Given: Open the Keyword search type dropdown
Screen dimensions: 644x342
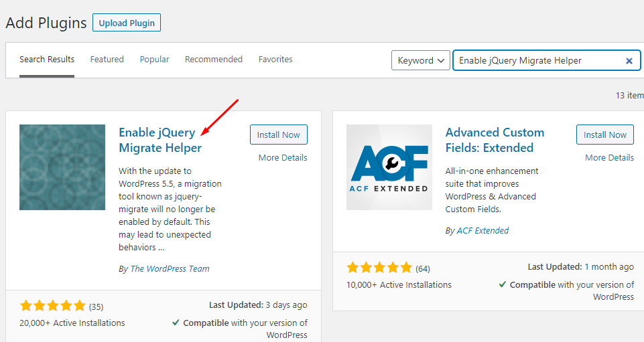Looking at the screenshot, I should coord(421,60).
